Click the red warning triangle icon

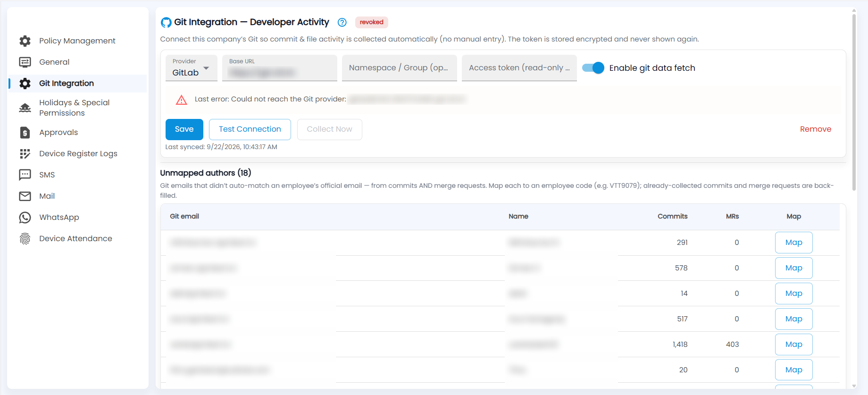pos(182,100)
